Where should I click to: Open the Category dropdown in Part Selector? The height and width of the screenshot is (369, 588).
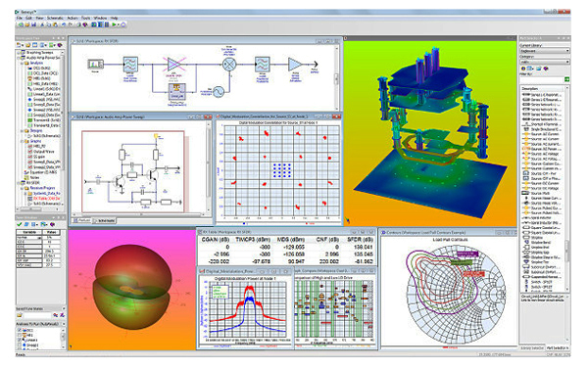(x=545, y=62)
